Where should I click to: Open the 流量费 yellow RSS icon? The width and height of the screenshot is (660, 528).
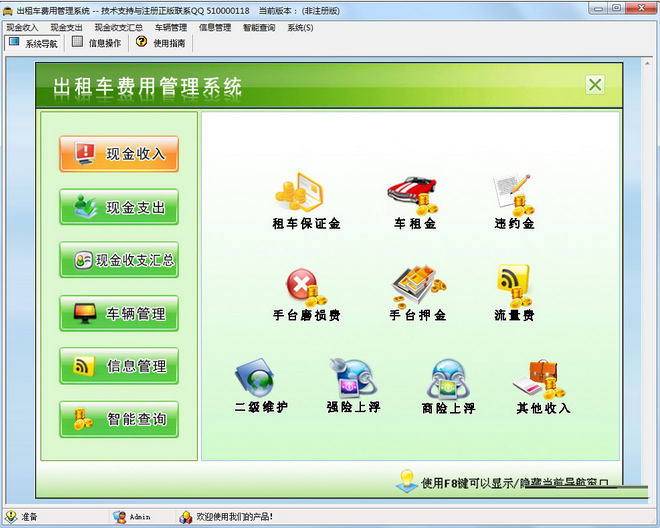(514, 286)
